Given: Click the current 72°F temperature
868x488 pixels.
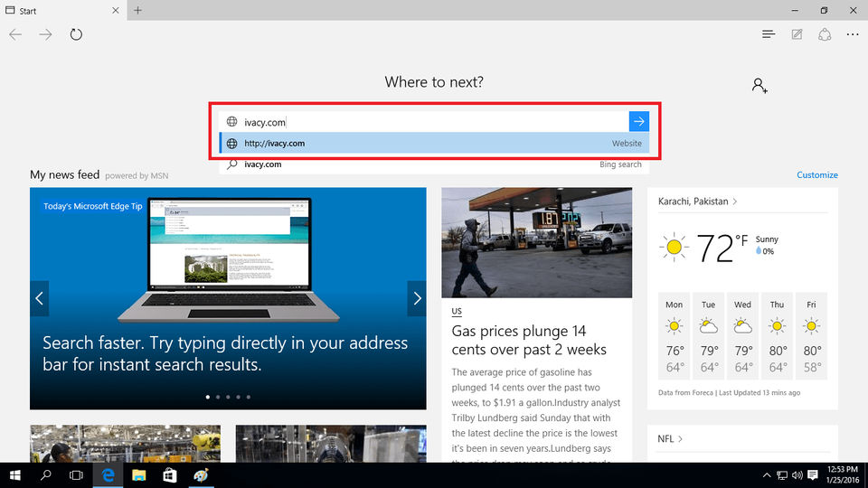Looking at the screenshot, I should [722, 248].
